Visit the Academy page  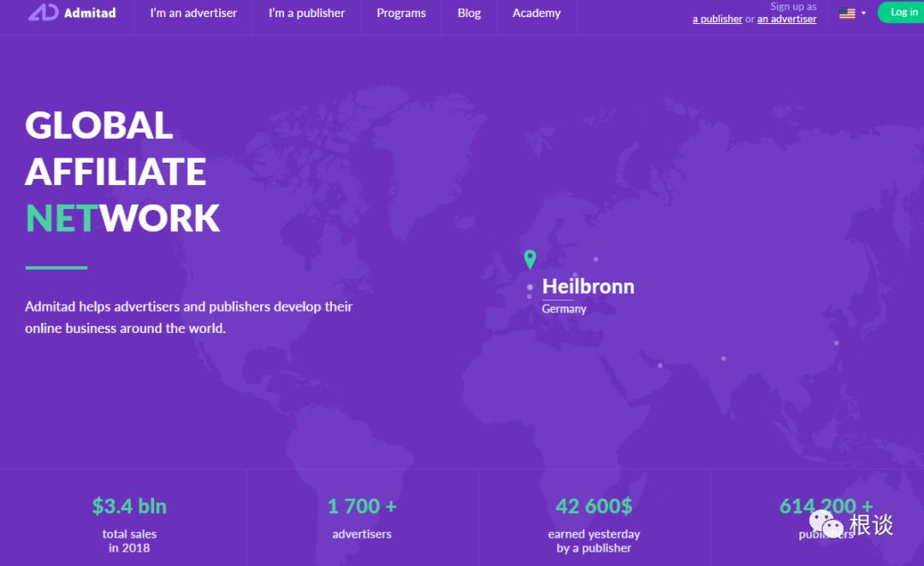(536, 13)
